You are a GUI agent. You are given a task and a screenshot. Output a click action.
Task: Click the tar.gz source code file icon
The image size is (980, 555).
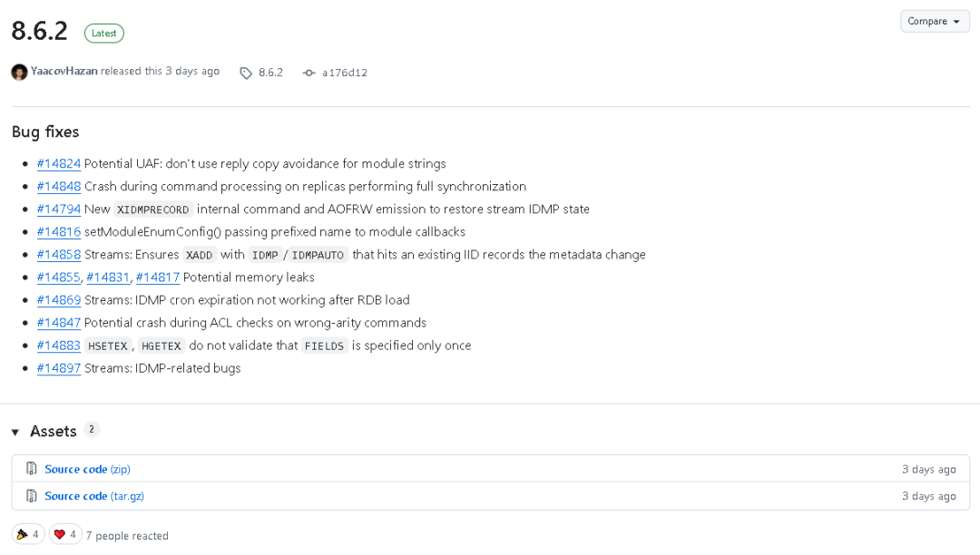[x=32, y=496]
